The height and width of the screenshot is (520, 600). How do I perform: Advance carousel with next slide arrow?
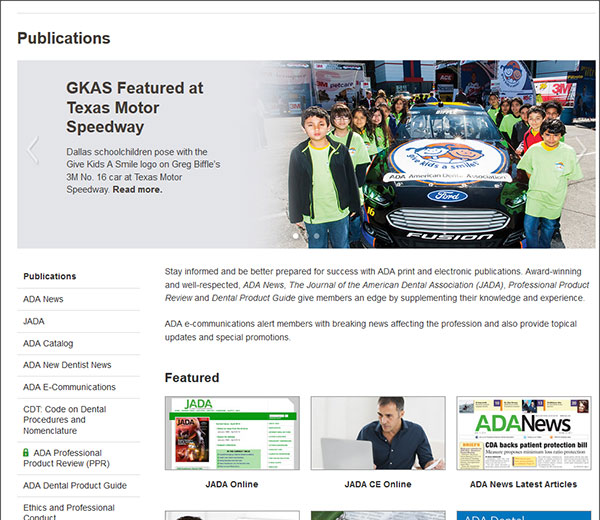580,150
